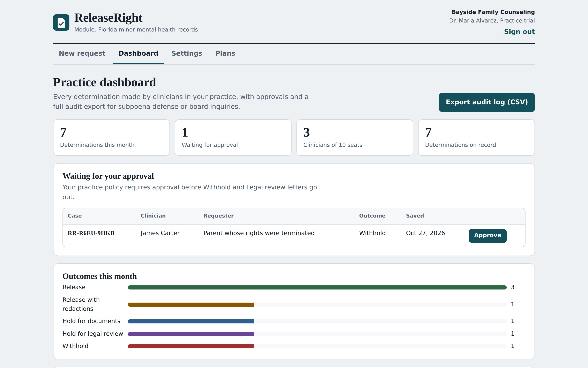Click the 'Hold for legal review' label
This screenshot has width=588, height=368.
tap(92, 334)
